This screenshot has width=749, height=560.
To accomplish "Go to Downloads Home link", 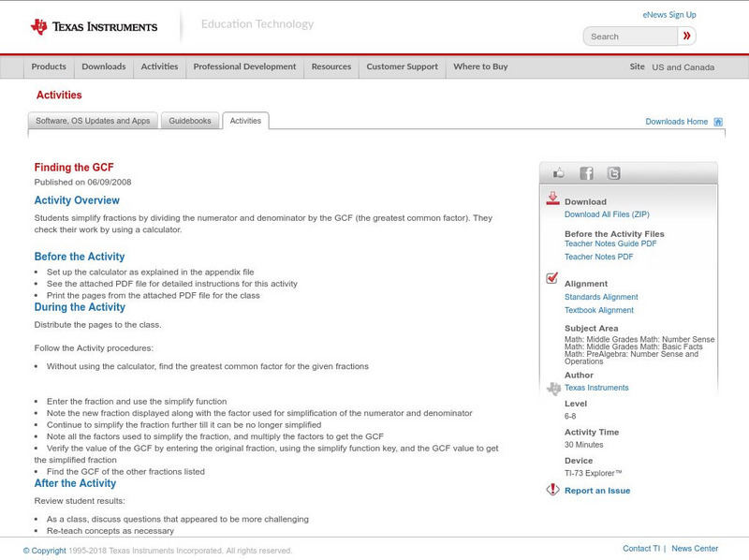I will pos(676,122).
